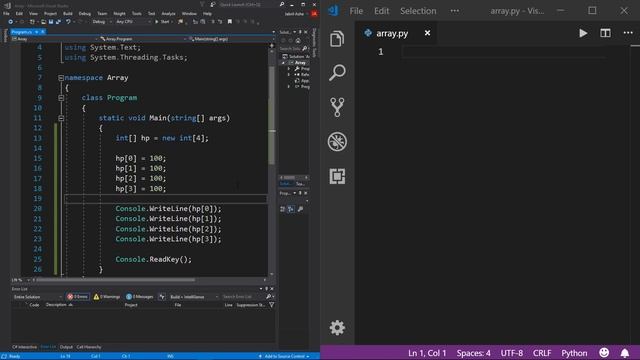Toggle auto-hide pin on Error List panel
The width and height of the screenshot is (640, 360).
tap(267, 289)
